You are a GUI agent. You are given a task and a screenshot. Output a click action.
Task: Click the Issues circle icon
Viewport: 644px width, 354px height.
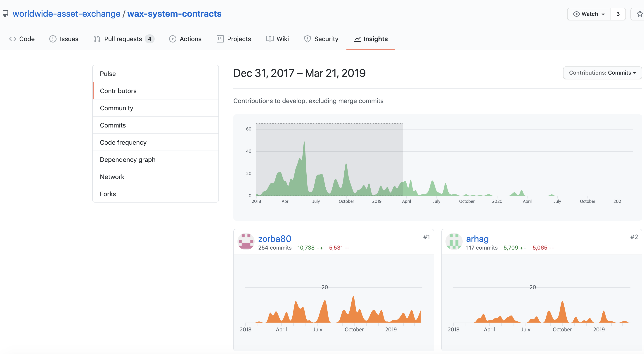pyautogui.click(x=53, y=39)
